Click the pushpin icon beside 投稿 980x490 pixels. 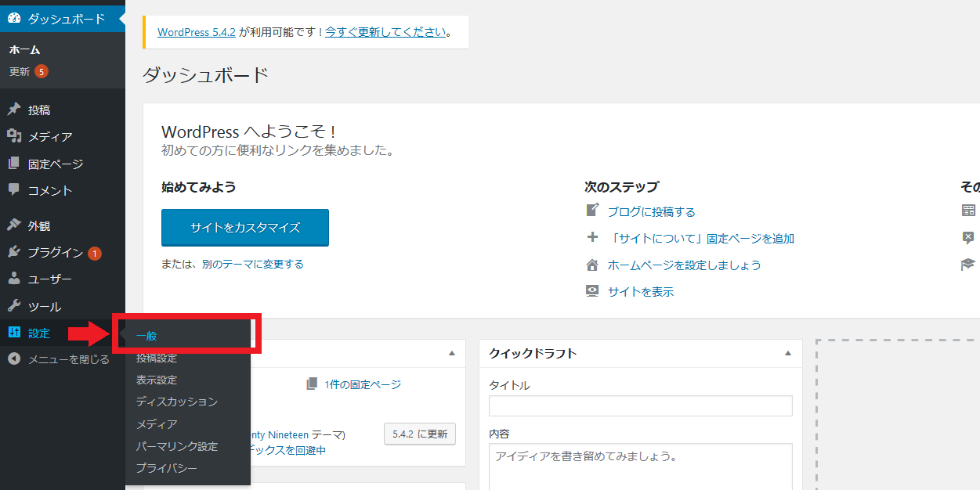click(14, 110)
